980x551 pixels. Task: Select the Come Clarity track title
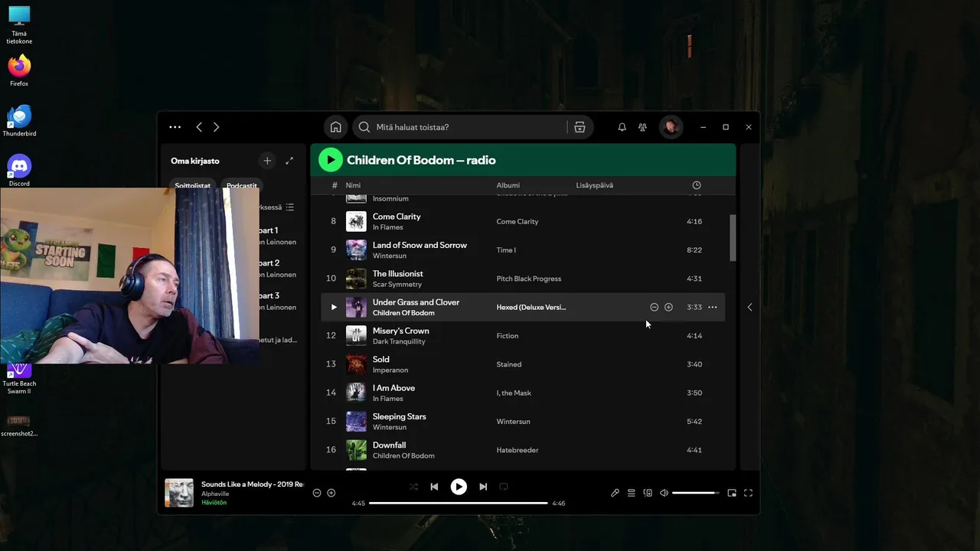tap(397, 217)
